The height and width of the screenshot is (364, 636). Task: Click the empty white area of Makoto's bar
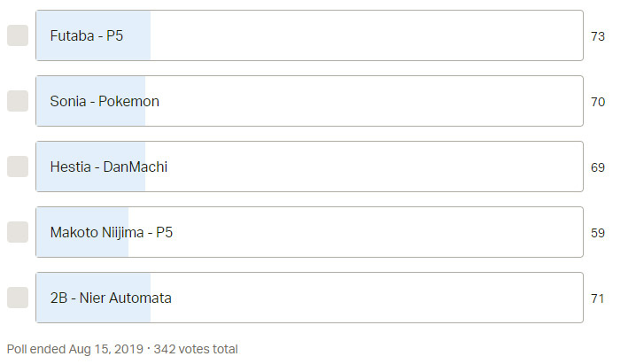coord(356,232)
